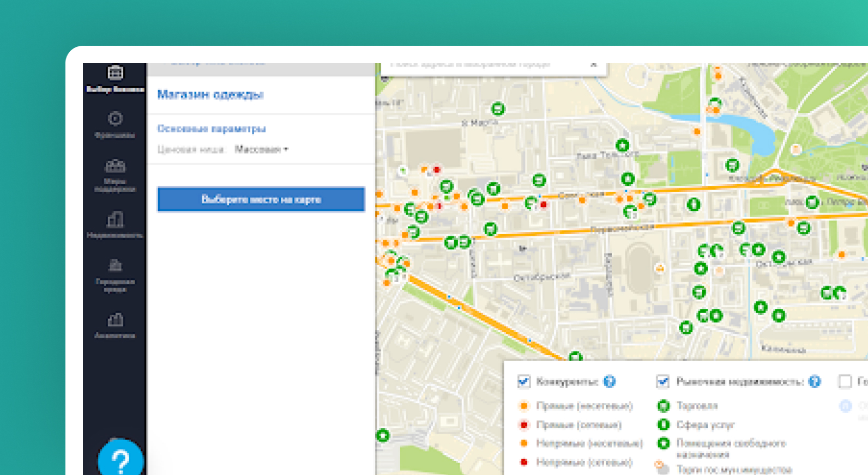The width and height of the screenshot is (868, 475).
Task: Click the Основные параметры section title
Action: click(x=212, y=129)
